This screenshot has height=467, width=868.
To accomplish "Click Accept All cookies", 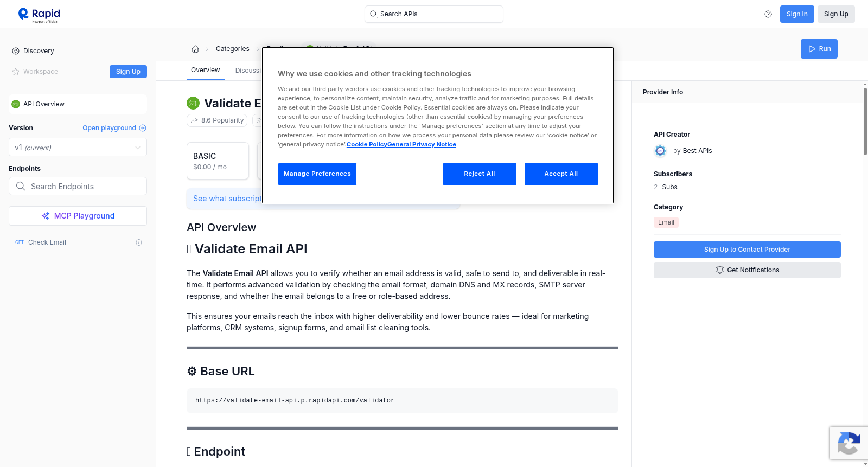I will [x=561, y=174].
